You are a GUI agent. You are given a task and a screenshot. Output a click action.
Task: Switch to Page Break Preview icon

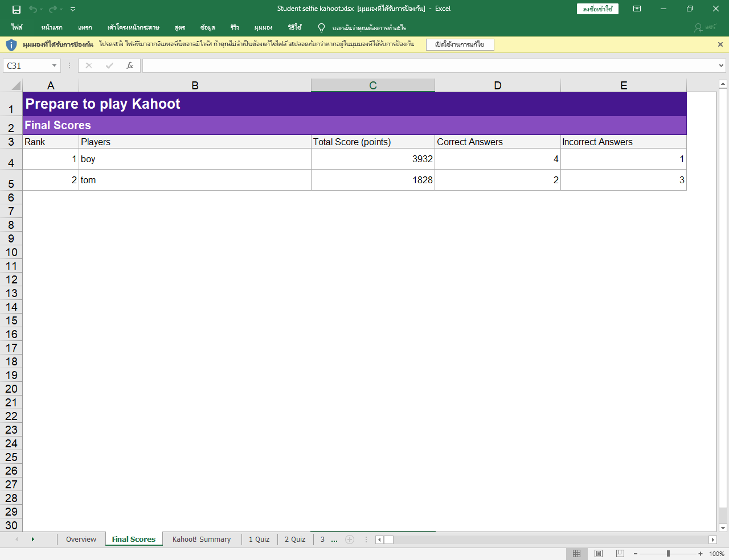click(x=620, y=554)
